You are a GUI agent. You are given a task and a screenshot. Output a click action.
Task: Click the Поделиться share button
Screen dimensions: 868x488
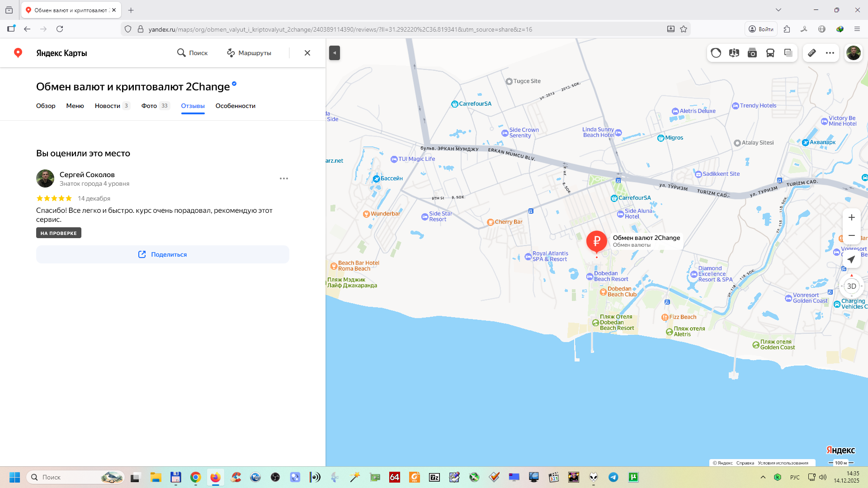point(163,254)
